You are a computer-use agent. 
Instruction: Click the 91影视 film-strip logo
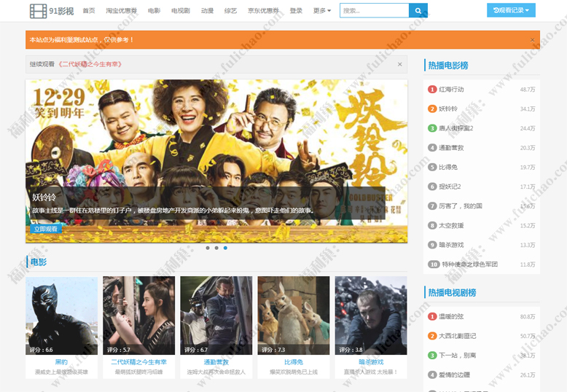52,11
